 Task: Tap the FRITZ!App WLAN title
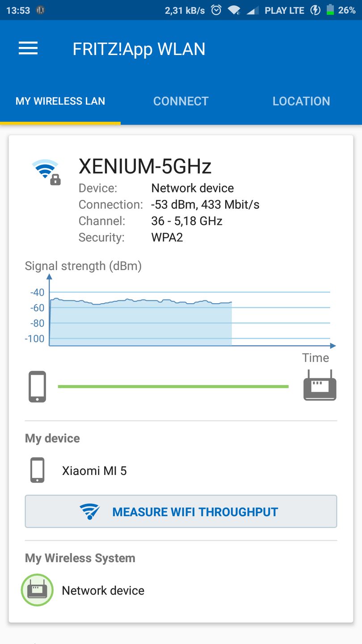[x=139, y=49]
